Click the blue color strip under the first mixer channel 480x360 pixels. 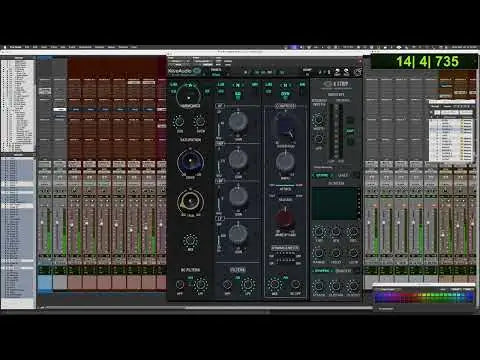click(x=45, y=282)
